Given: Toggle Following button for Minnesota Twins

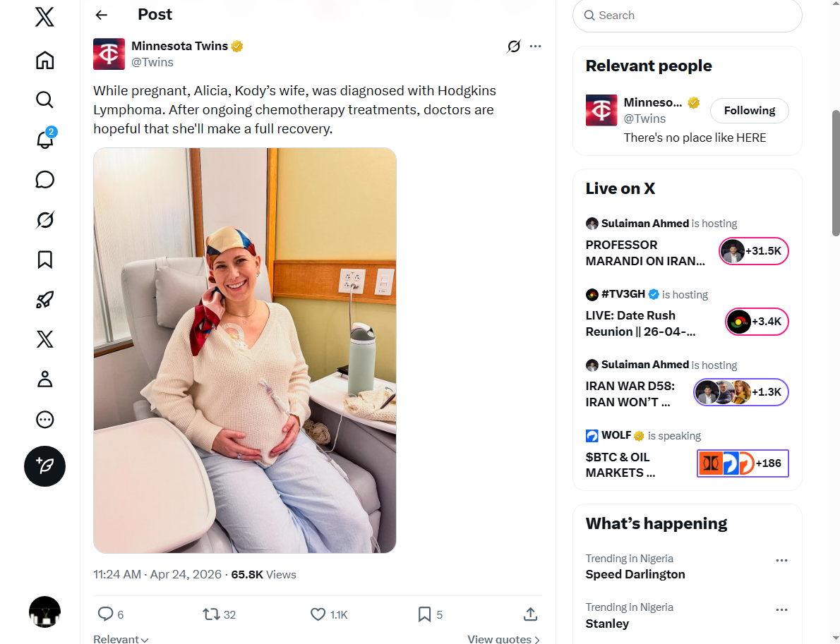Looking at the screenshot, I should (x=749, y=111).
